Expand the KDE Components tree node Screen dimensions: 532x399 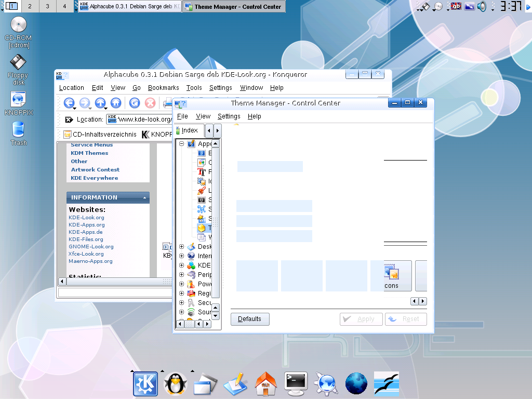click(181, 265)
